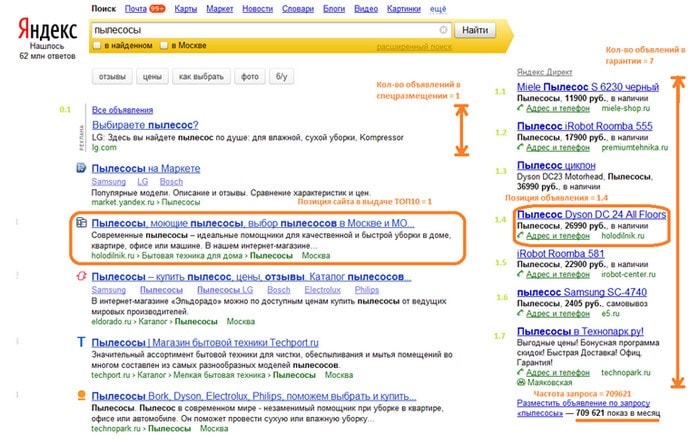
Task: Open the 'Пылесосы в Технопарк.ру!' ad
Action: [580, 331]
